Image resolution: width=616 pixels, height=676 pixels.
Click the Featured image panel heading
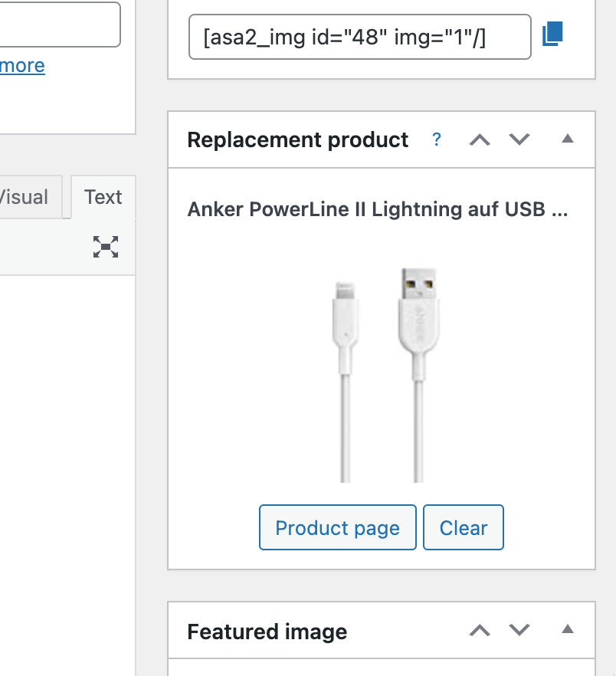(x=267, y=632)
